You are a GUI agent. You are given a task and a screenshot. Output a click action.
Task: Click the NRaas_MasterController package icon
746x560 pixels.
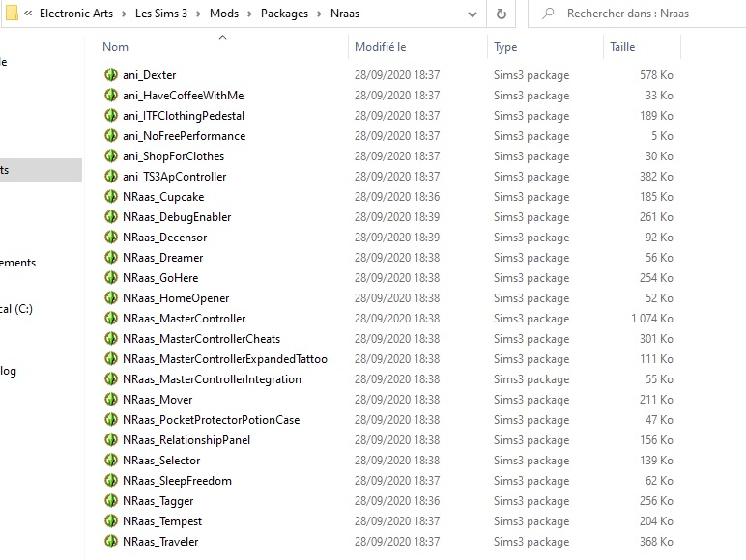click(111, 318)
